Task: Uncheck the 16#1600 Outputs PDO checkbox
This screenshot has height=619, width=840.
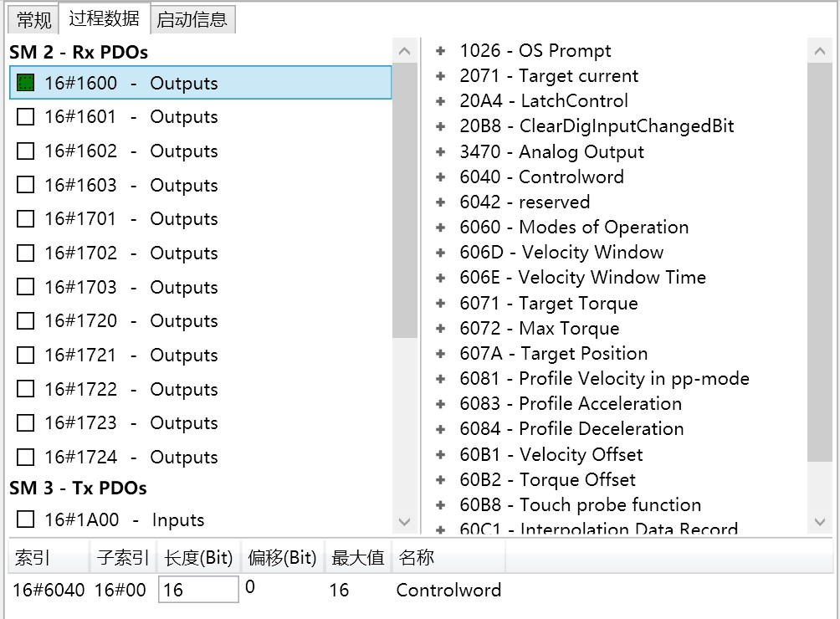Action: [26, 83]
